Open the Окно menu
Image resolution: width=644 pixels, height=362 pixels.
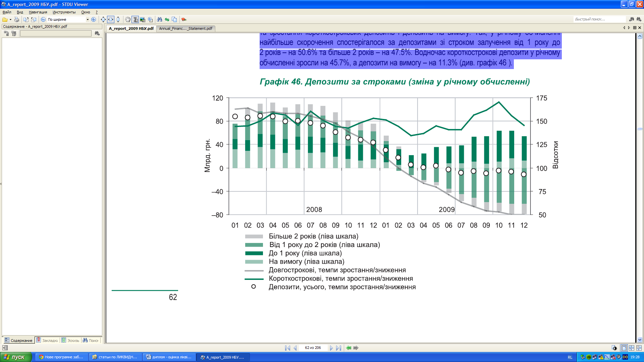pos(86,12)
